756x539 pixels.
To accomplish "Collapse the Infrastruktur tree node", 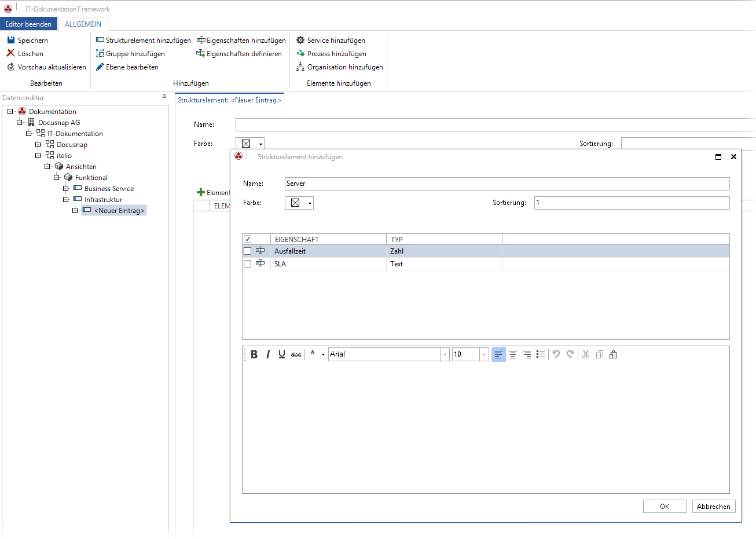I will point(66,199).
